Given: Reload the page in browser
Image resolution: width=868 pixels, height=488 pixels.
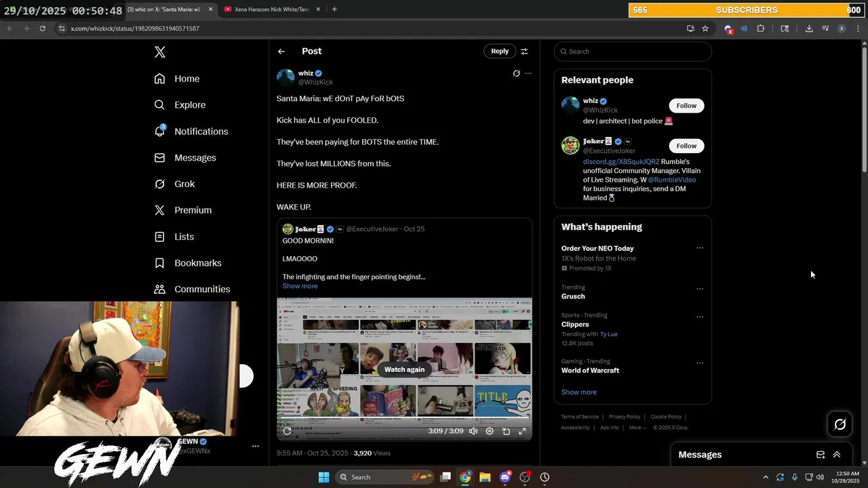Looking at the screenshot, I should coord(42,28).
